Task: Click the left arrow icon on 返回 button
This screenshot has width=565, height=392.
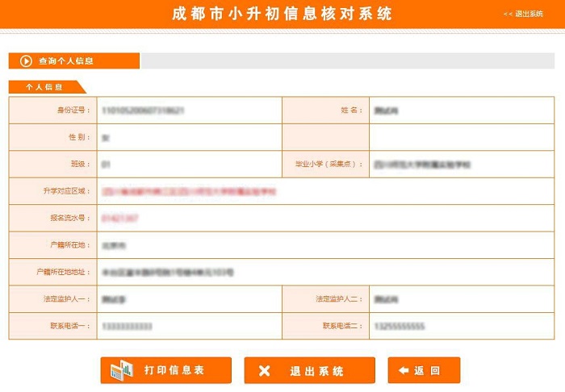Action: tap(404, 371)
